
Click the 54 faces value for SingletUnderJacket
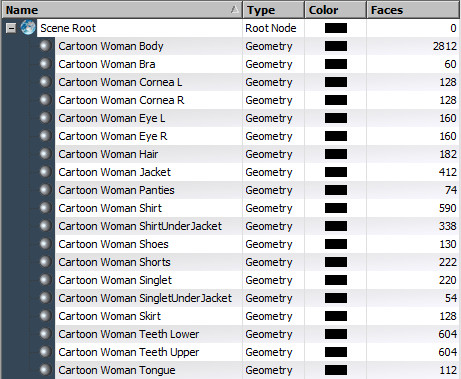[451, 298]
